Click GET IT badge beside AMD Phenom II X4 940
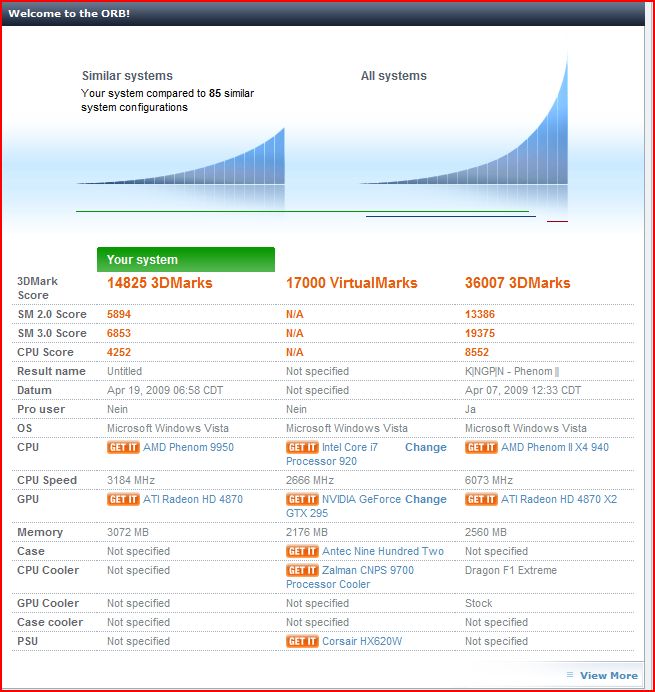 click(481, 447)
